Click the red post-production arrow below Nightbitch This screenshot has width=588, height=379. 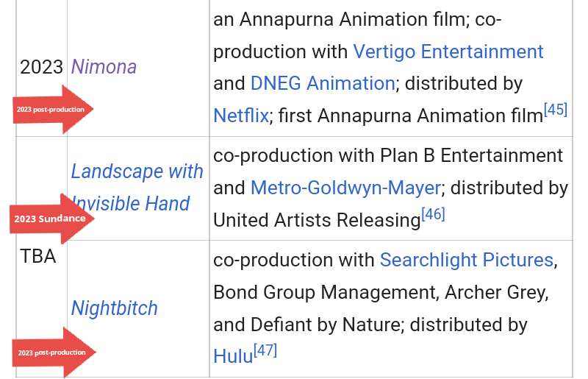click(x=54, y=353)
